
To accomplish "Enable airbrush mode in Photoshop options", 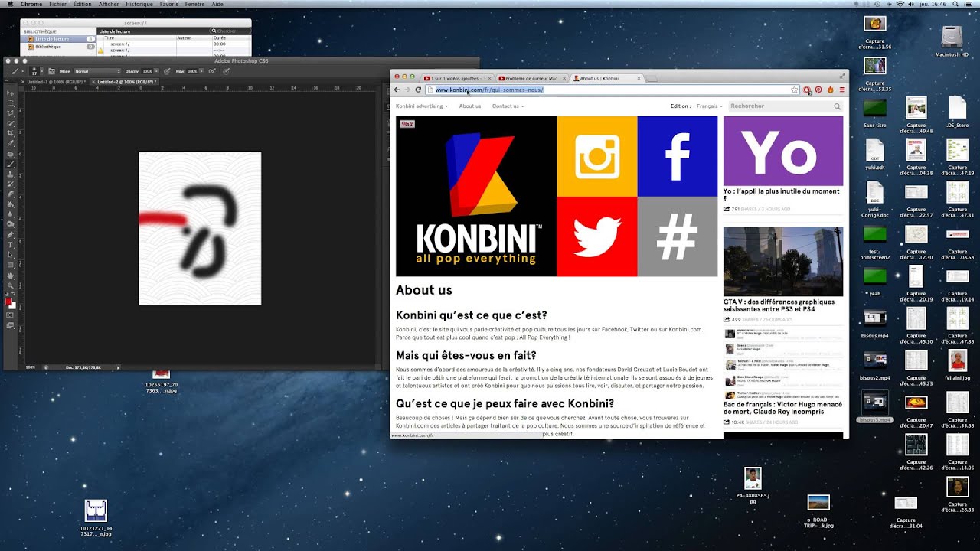I will (x=212, y=71).
